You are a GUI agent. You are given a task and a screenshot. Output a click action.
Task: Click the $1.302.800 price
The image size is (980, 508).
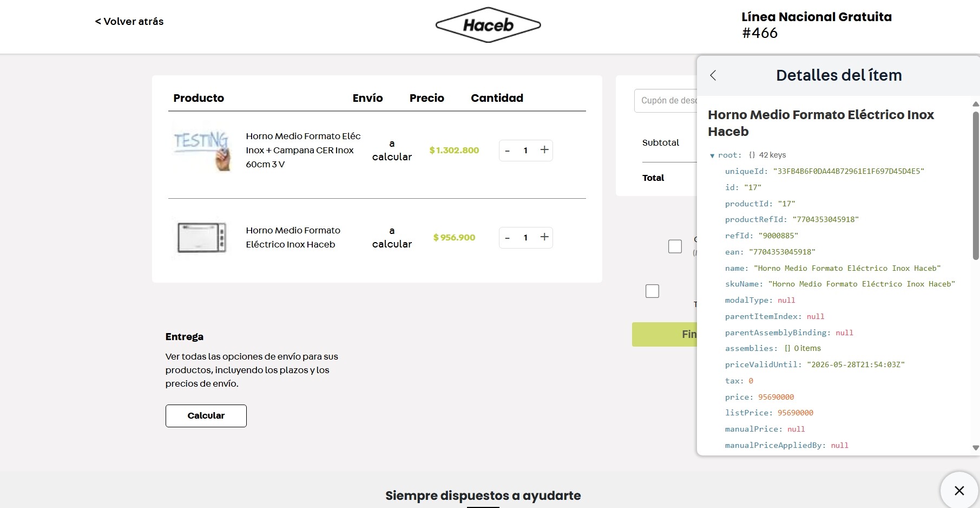click(454, 151)
